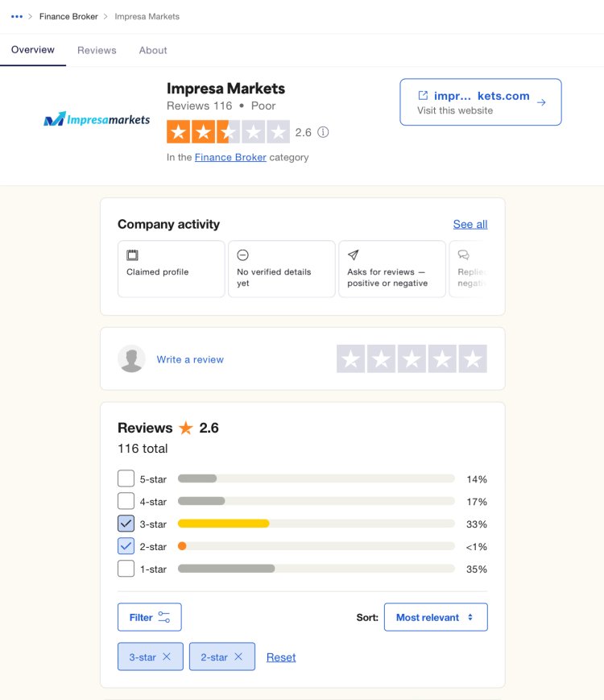Image resolution: width=604 pixels, height=700 pixels.
Task: Click the Impresa Markets logo
Action: (97, 119)
